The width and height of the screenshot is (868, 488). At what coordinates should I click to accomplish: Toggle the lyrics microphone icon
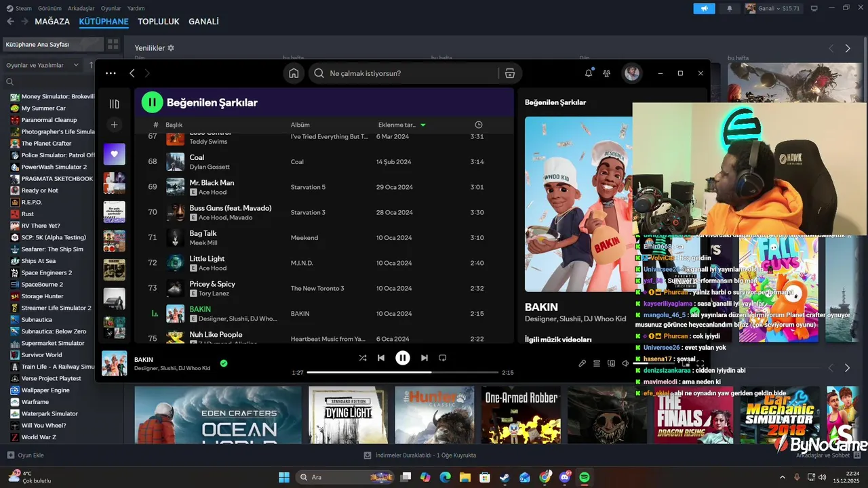[582, 363]
